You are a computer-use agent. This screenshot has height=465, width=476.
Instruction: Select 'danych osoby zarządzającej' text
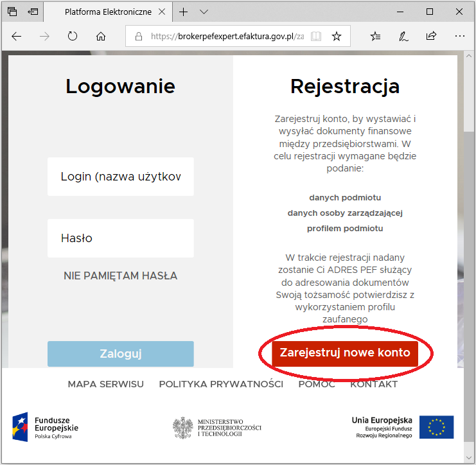coord(345,213)
